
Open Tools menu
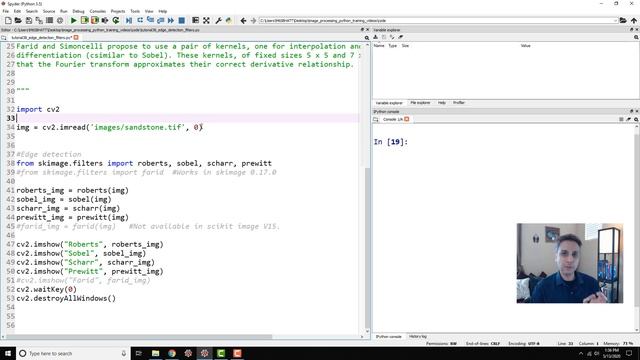(135, 11)
